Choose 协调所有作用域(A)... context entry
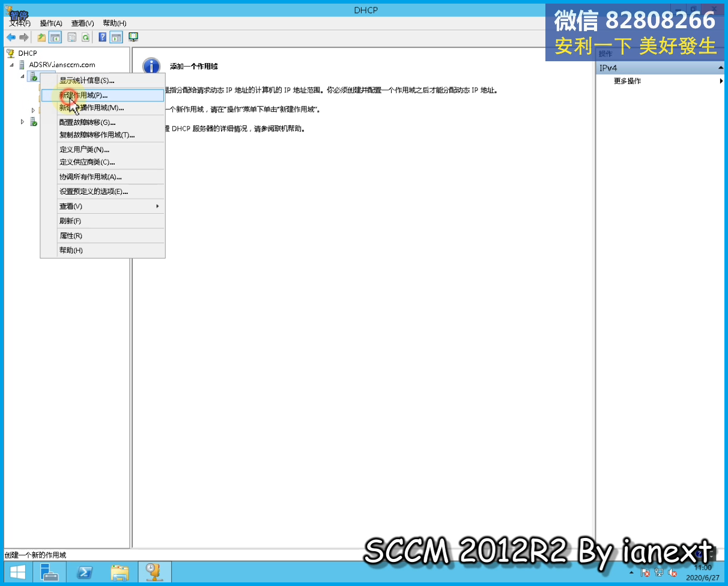 pyautogui.click(x=103, y=177)
